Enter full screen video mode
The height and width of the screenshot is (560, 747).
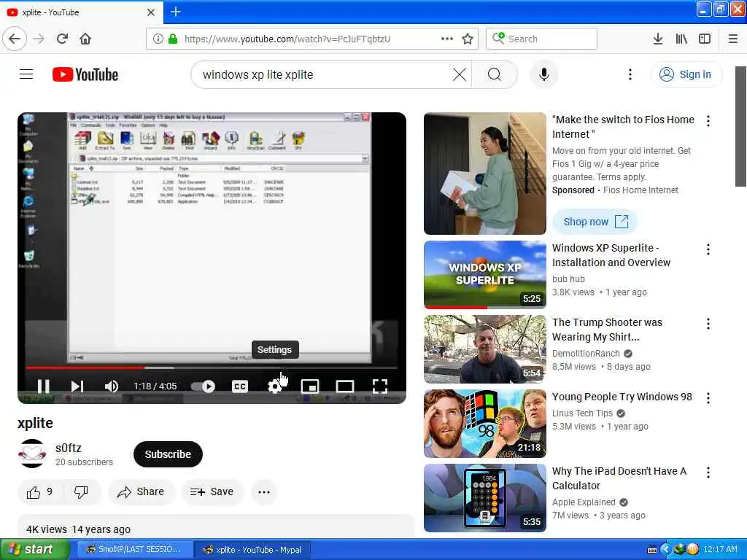pos(379,386)
